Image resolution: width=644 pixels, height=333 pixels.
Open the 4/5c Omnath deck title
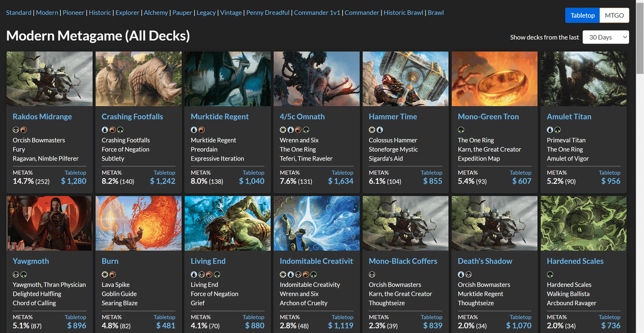click(302, 116)
